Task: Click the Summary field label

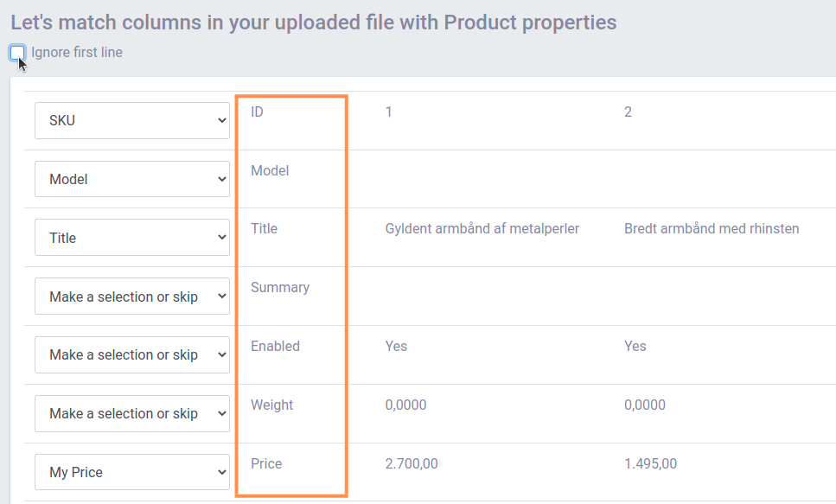Action: point(279,287)
